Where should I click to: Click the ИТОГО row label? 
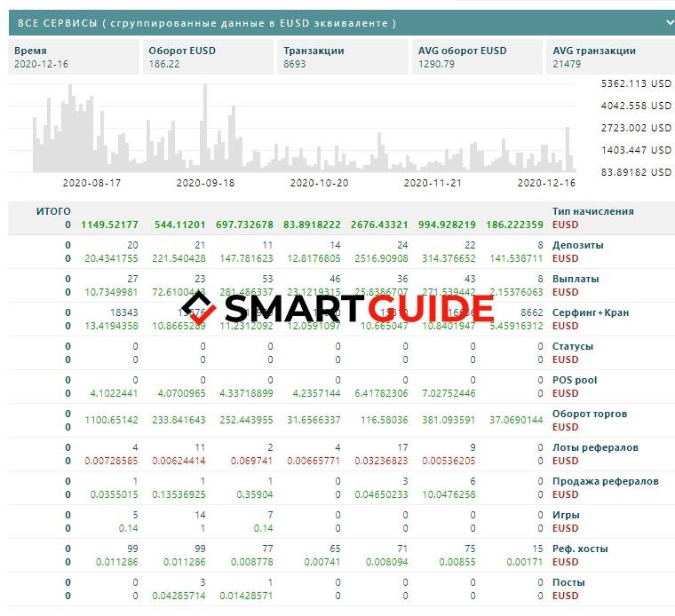click(x=53, y=211)
